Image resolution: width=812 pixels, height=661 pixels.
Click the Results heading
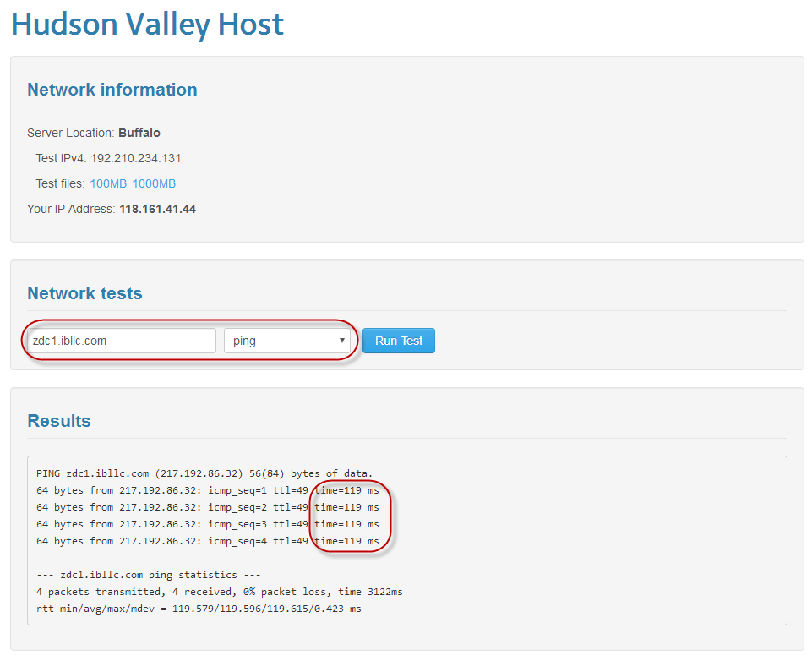tap(59, 421)
